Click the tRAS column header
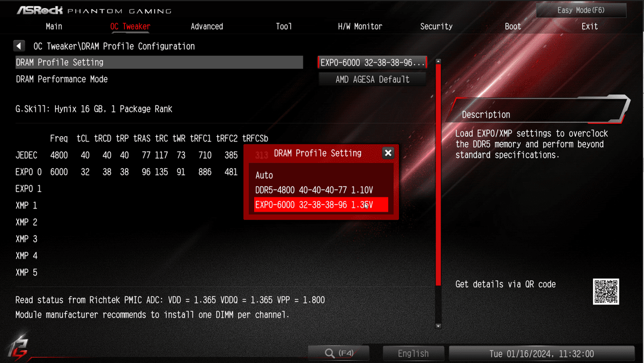Screen dimensions: 644x363 [x=142, y=138]
